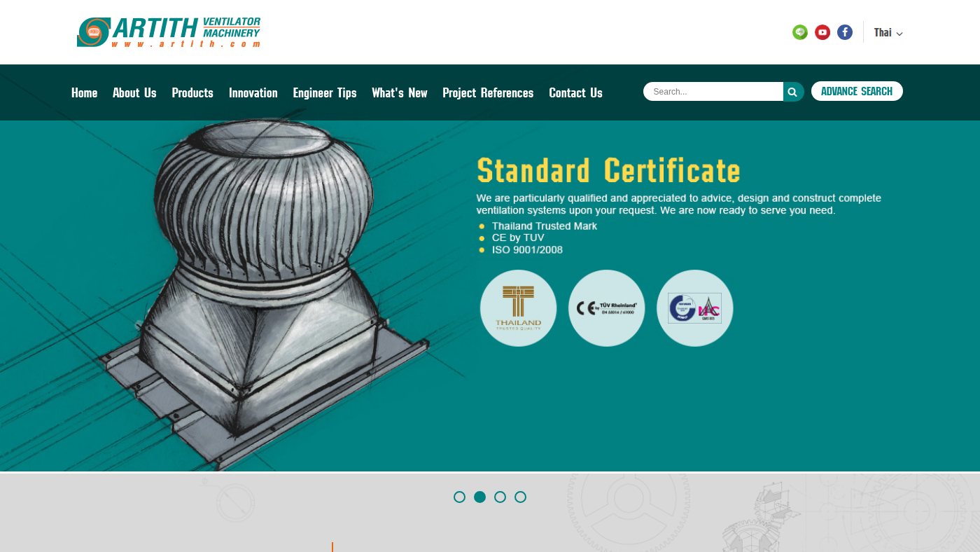Click the ISO 9001 certificate badge

tap(694, 308)
